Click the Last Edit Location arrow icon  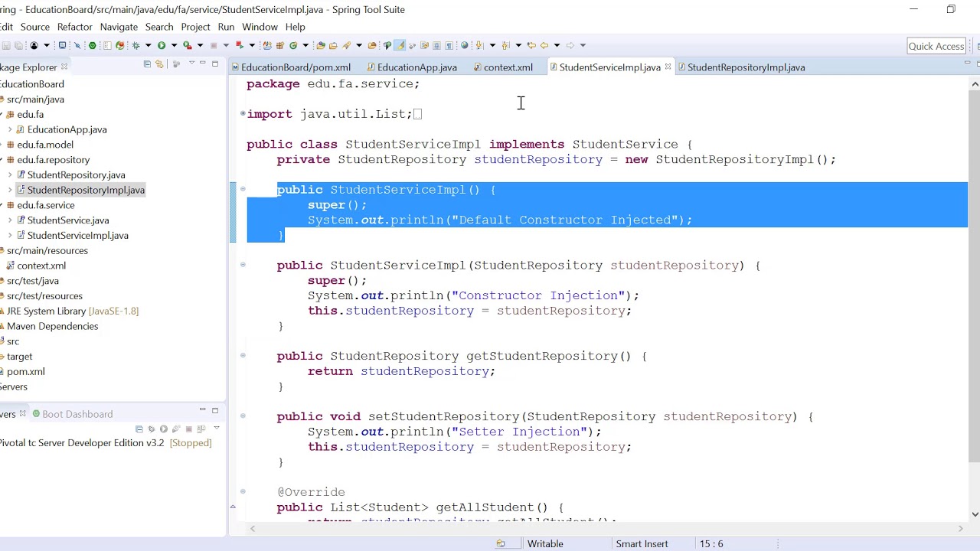531,45
